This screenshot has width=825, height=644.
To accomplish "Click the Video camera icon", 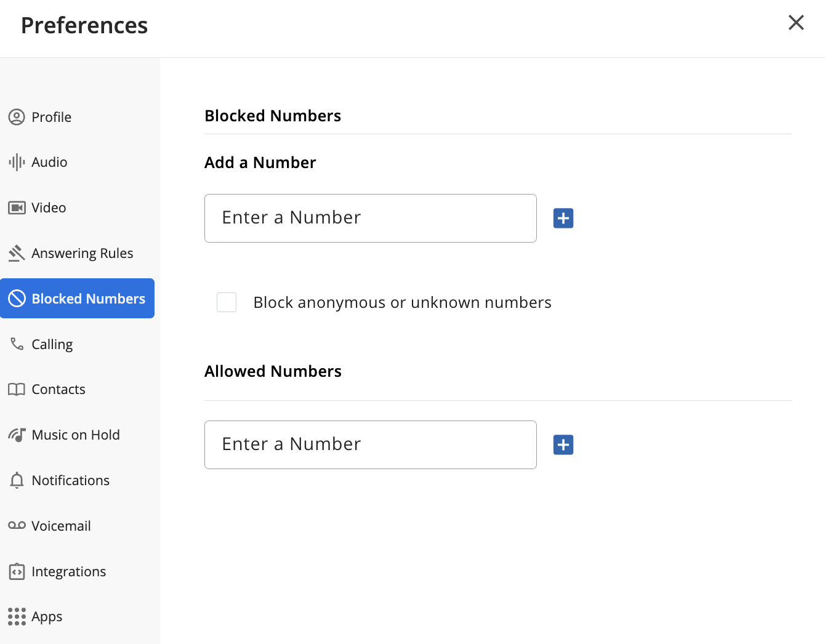I will pos(17,208).
